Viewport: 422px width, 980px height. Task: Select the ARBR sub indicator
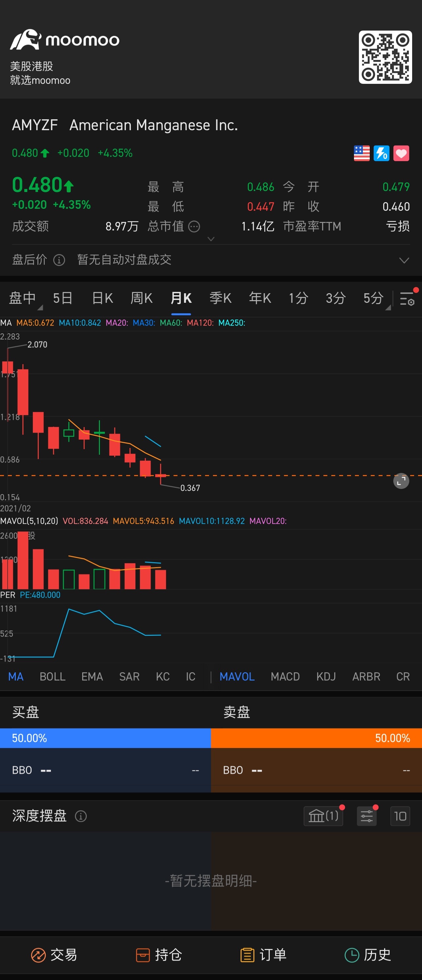coord(366,677)
